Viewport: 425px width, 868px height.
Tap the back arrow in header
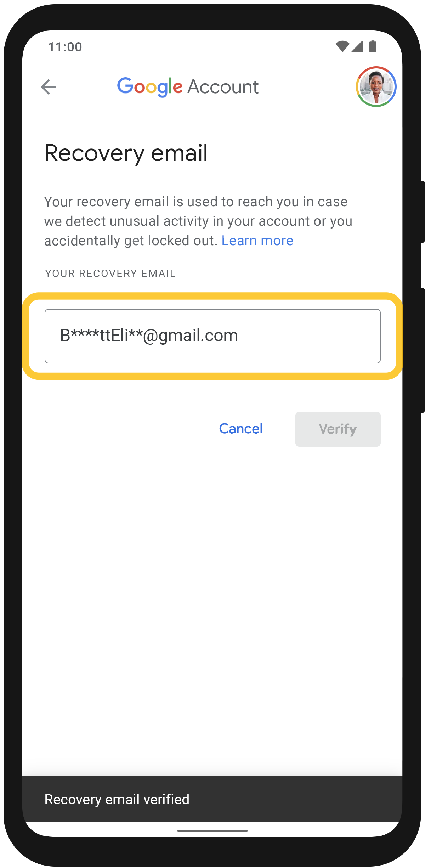tap(49, 87)
